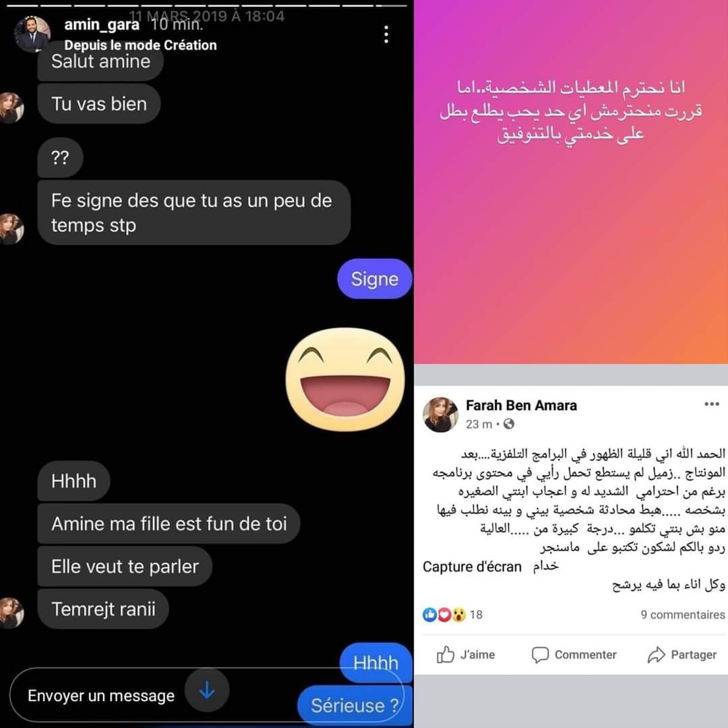Open Farah Ben Amara's profile name link

coord(521,405)
